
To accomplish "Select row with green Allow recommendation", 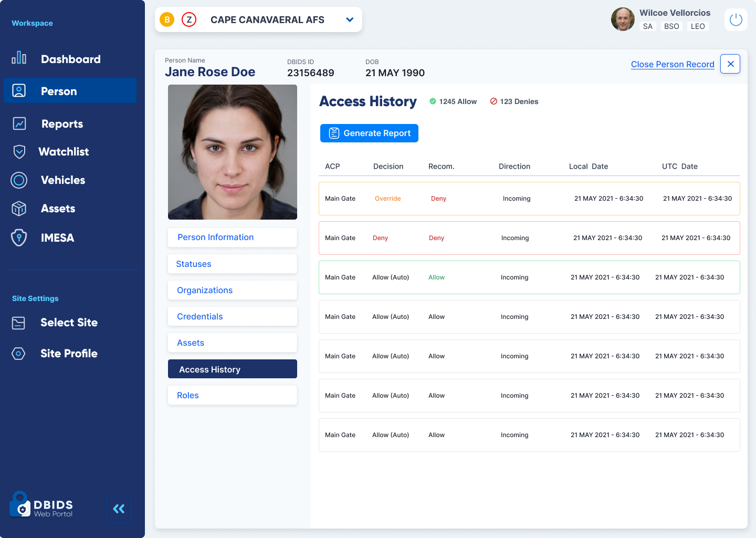I will (529, 277).
